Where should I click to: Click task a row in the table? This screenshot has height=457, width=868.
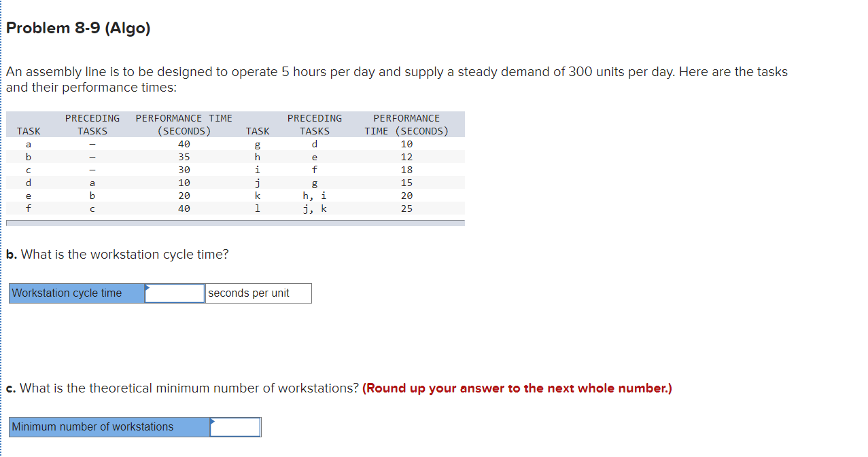pyautogui.click(x=29, y=144)
